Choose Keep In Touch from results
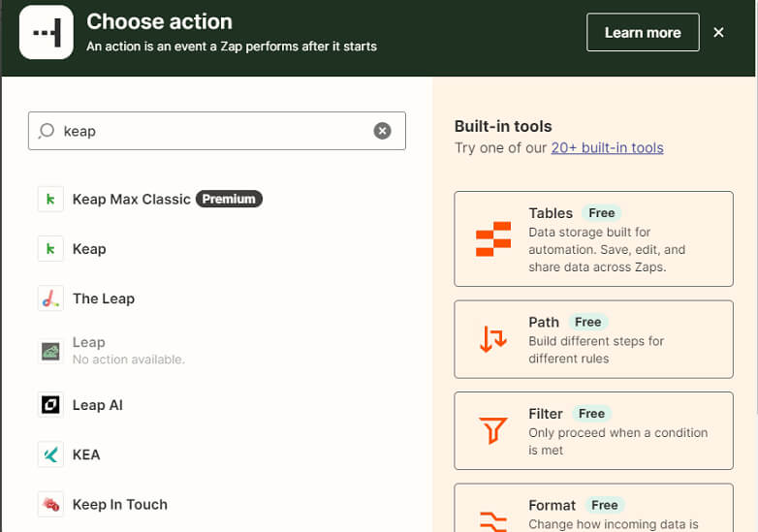 pos(120,505)
